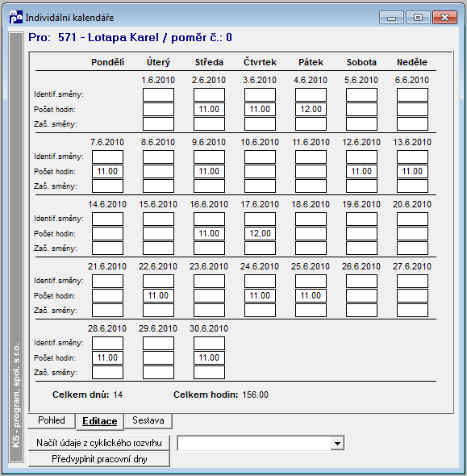Click Počet hodin field for 24.6.2010
The width and height of the screenshot is (467, 476).
point(260,295)
